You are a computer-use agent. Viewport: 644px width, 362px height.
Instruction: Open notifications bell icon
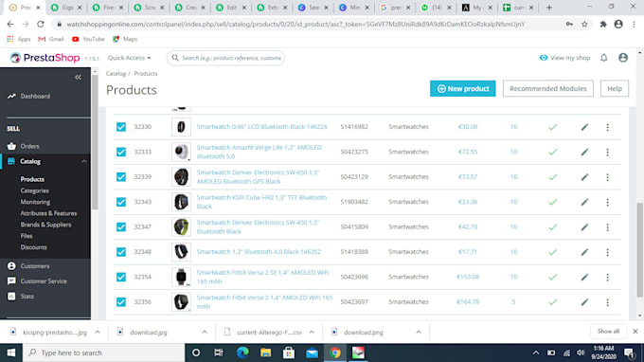click(604, 58)
